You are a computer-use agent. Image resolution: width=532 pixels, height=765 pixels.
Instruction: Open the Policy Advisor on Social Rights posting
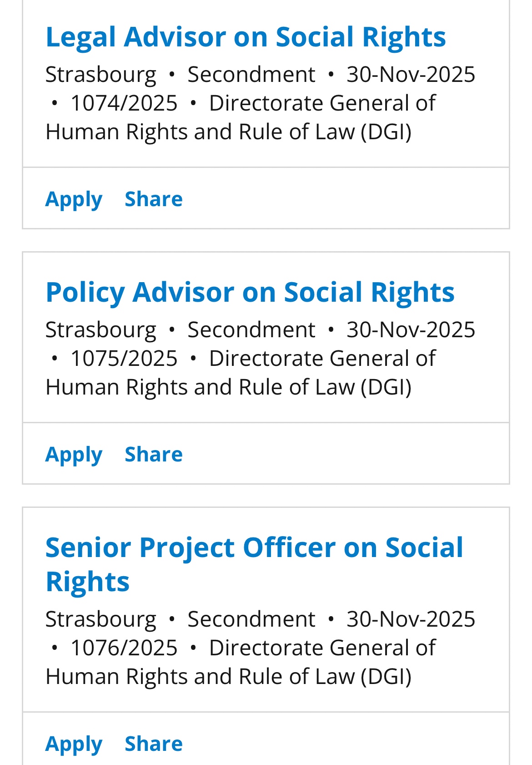click(250, 292)
